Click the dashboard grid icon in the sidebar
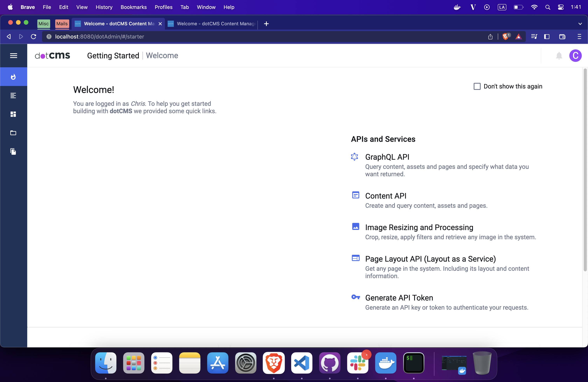The image size is (588, 382). click(13, 114)
